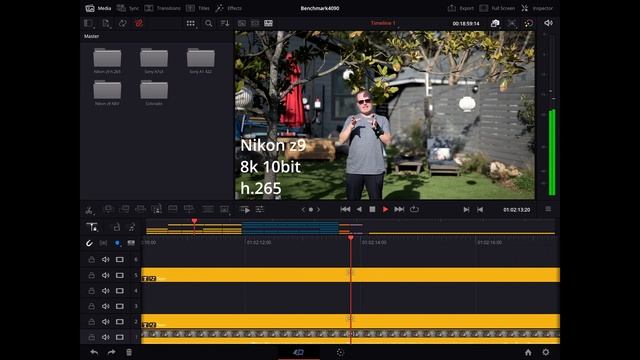Mute audio on track 5

(106, 276)
